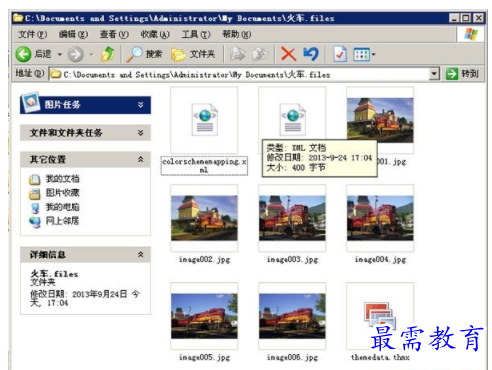
Task: Open the Edit (编辑) menu
Action: pyautogui.click(x=73, y=34)
